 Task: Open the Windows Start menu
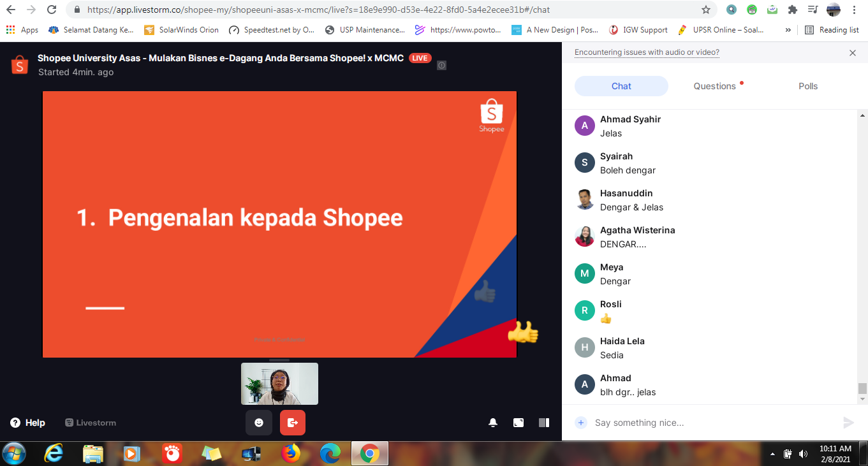coord(13,453)
